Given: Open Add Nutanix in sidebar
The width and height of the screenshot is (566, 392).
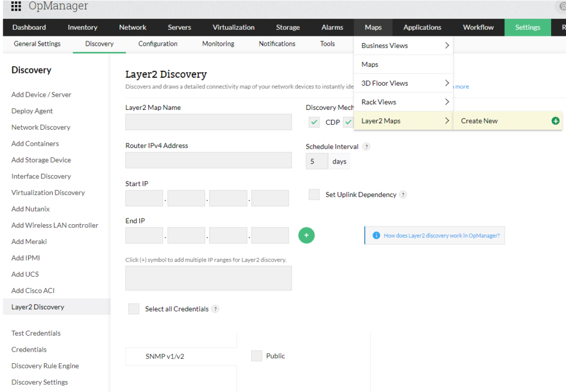Looking at the screenshot, I should (30, 209).
